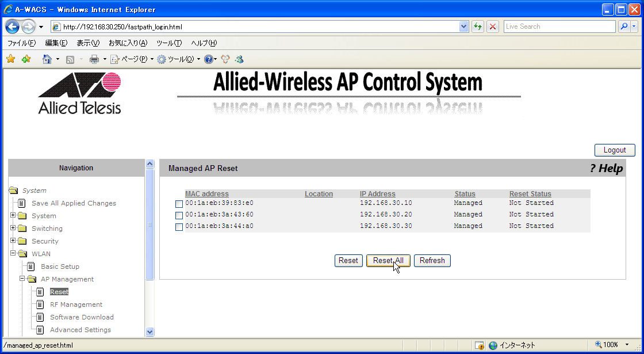Click the Stop loading red X icon
The image size is (644, 354).
point(492,26)
